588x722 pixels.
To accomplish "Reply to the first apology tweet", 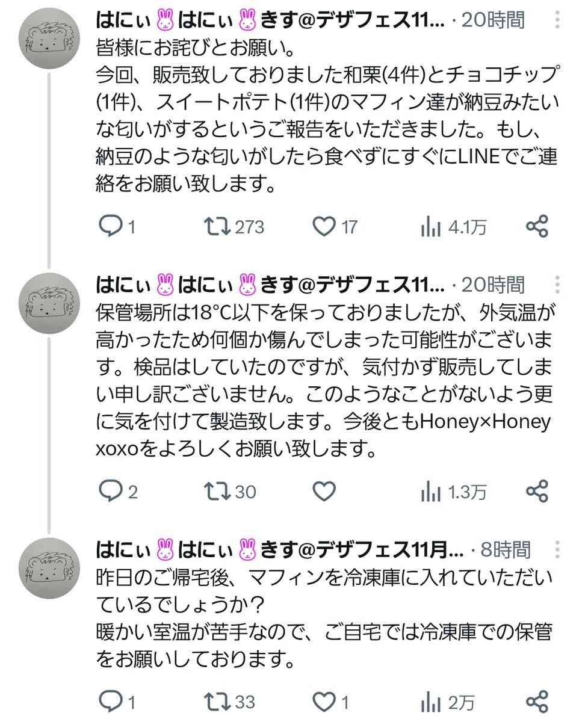I will (111, 227).
